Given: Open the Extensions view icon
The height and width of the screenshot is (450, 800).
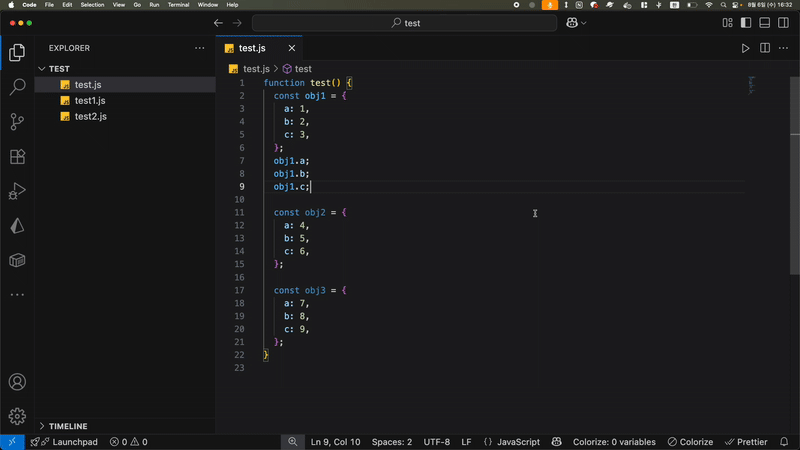Looking at the screenshot, I should [17, 157].
